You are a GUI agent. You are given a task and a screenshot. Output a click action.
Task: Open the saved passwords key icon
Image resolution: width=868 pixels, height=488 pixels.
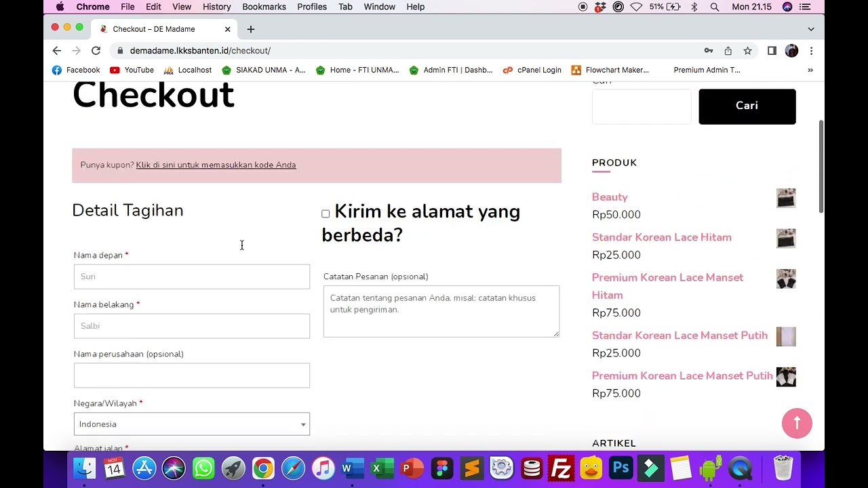coord(709,51)
